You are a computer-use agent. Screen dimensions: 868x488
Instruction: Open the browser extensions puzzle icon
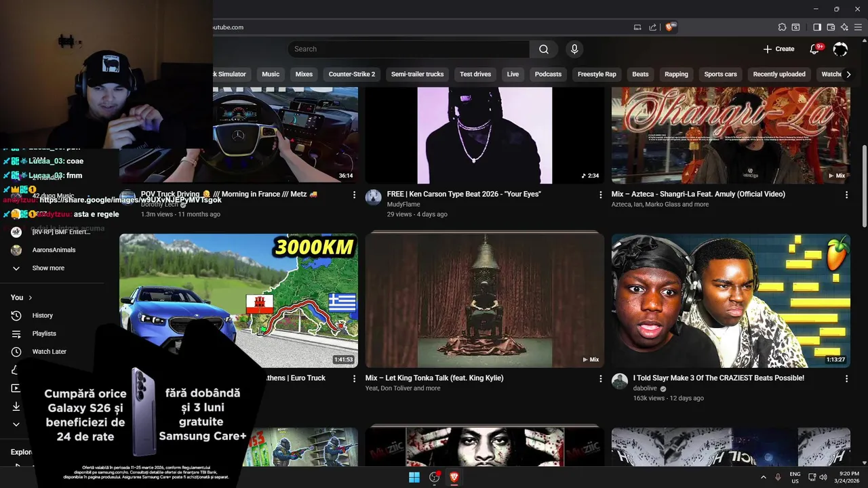click(x=782, y=27)
